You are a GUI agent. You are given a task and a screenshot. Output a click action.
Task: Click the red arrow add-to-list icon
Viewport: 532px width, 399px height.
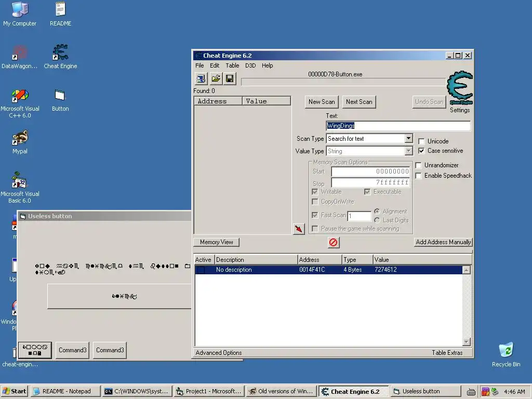click(x=299, y=229)
